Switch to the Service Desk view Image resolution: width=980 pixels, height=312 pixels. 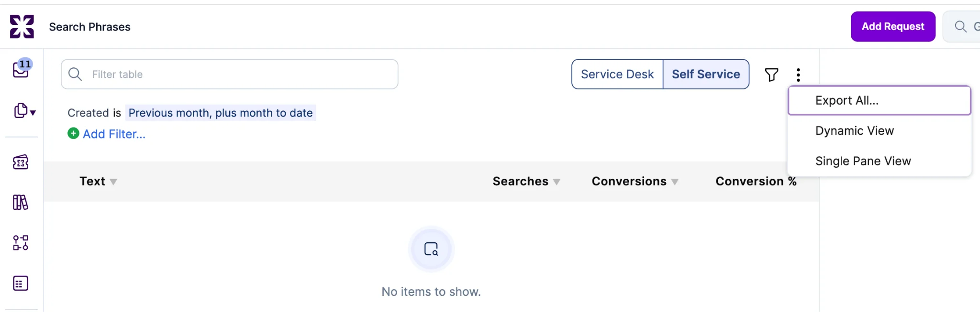[x=617, y=74]
